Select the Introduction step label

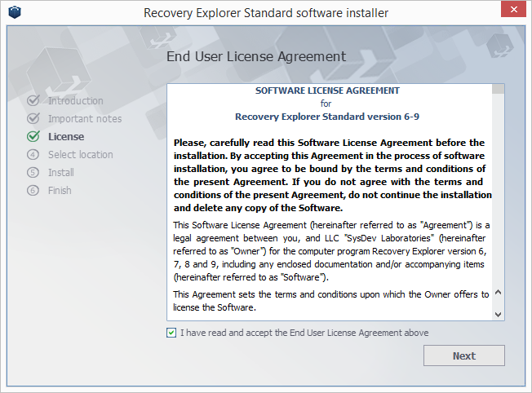click(x=75, y=101)
